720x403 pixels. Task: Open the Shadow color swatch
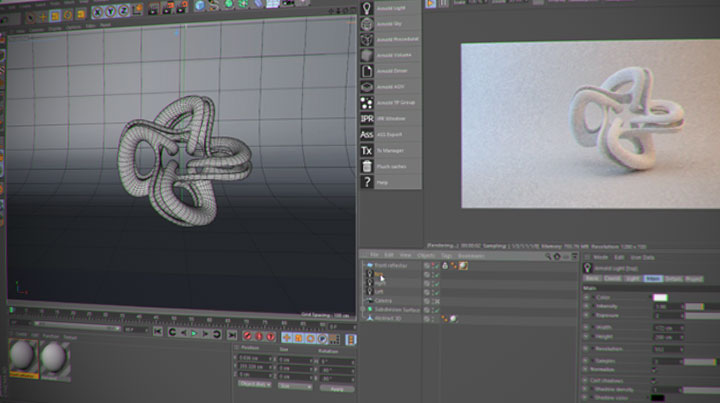pos(658,398)
